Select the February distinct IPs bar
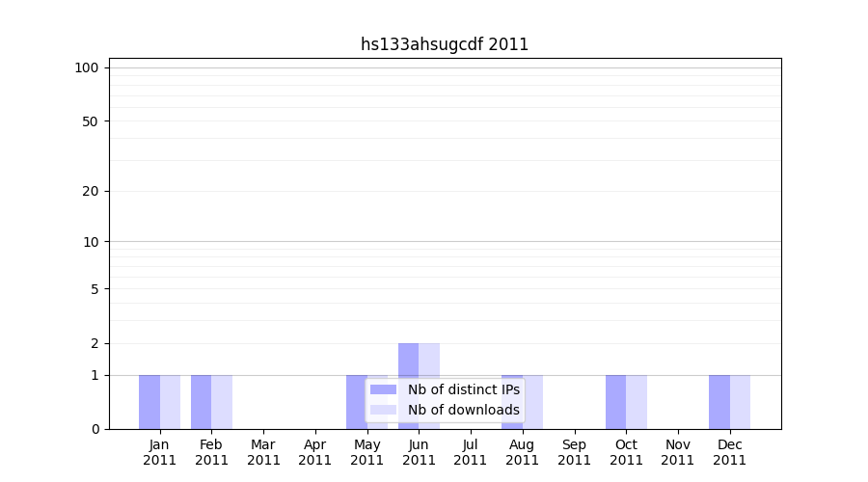This screenshot has height=482, width=868. tap(201, 402)
